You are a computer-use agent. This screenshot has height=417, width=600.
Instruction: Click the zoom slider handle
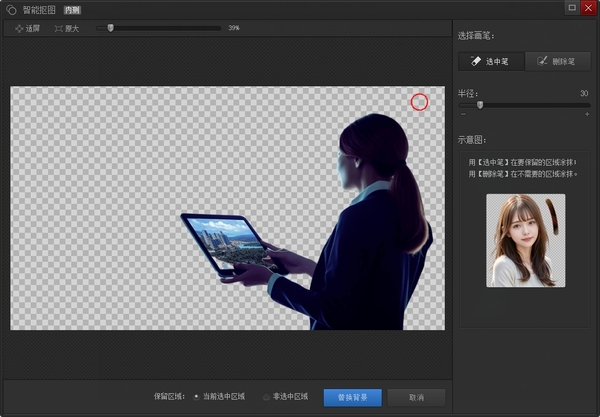(110, 28)
